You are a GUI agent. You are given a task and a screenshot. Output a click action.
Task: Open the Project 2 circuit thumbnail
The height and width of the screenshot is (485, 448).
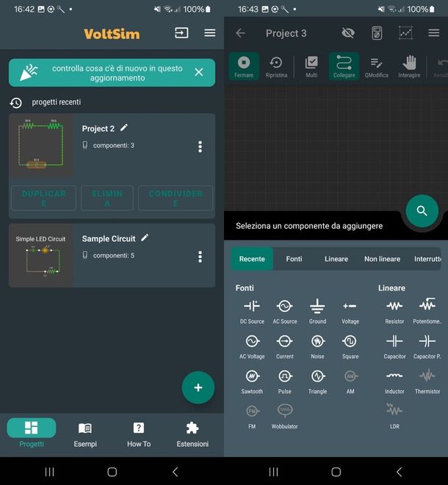[x=41, y=145]
